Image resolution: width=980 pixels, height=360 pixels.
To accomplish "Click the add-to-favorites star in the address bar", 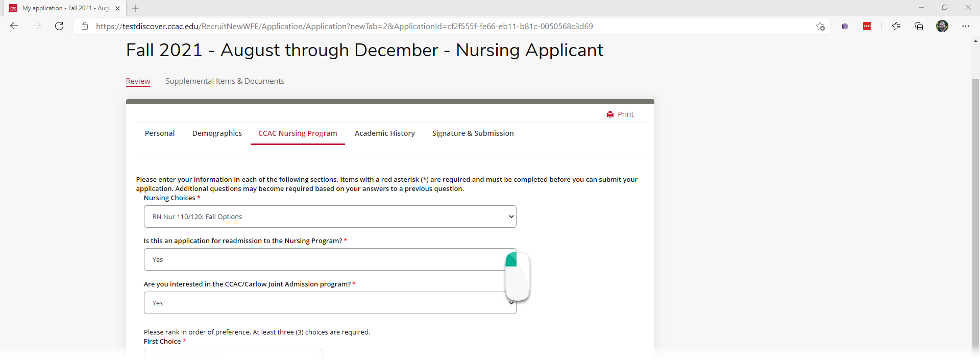I will click(x=820, y=26).
